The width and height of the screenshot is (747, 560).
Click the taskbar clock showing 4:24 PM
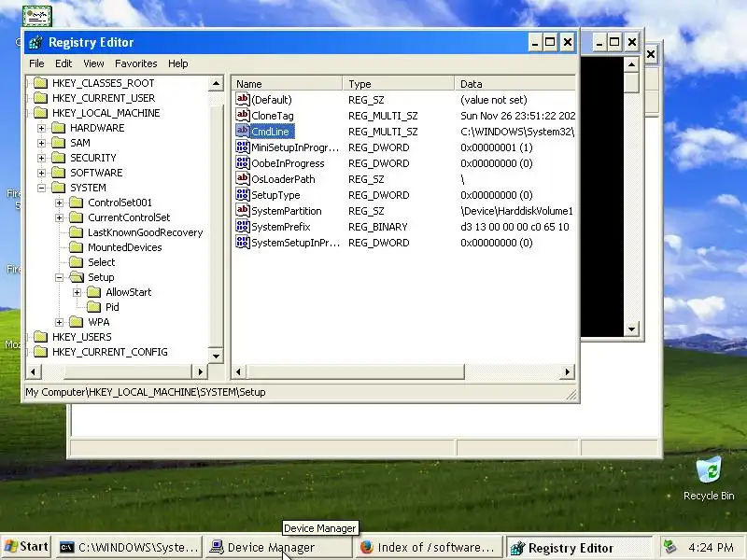[711, 548]
